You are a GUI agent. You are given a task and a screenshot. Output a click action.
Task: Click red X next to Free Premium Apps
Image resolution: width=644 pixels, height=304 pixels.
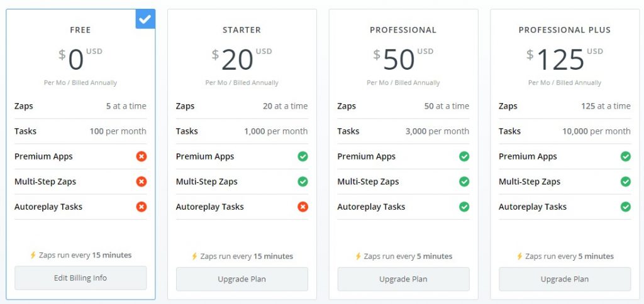coord(142,156)
